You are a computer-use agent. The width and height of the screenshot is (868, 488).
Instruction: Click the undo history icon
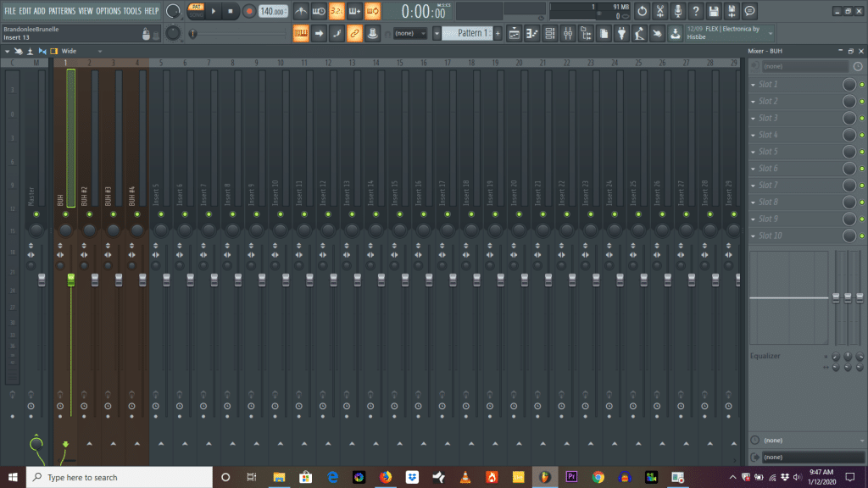pos(643,11)
